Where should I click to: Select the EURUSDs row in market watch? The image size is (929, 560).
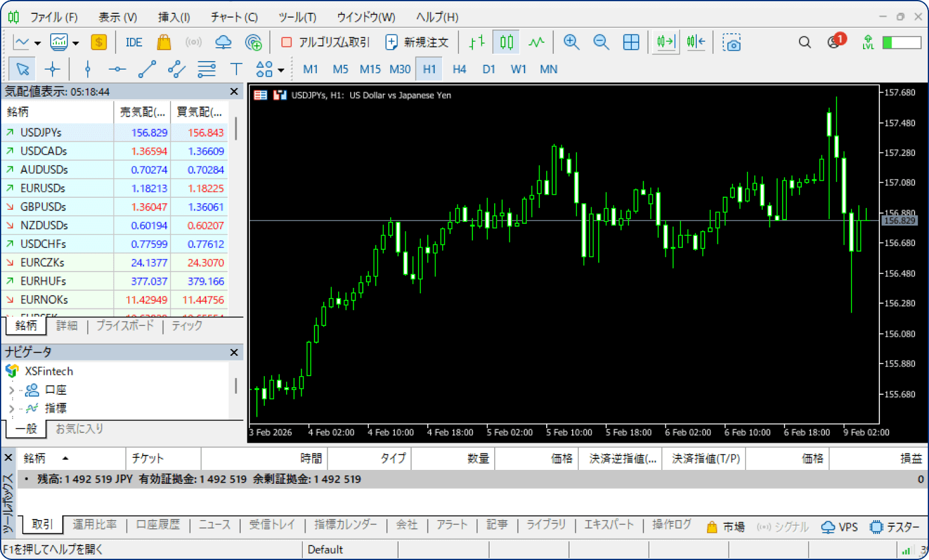click(x=42, y=188)
